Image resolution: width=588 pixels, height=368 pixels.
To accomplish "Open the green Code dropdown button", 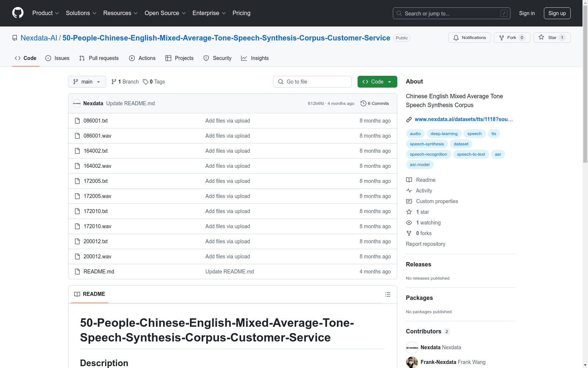I will point(377,82).
